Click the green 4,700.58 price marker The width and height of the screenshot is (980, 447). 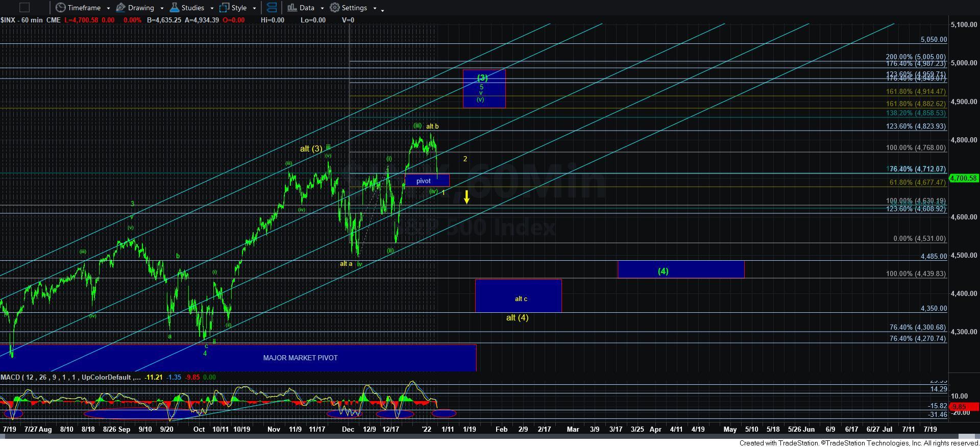coord(963,178)
